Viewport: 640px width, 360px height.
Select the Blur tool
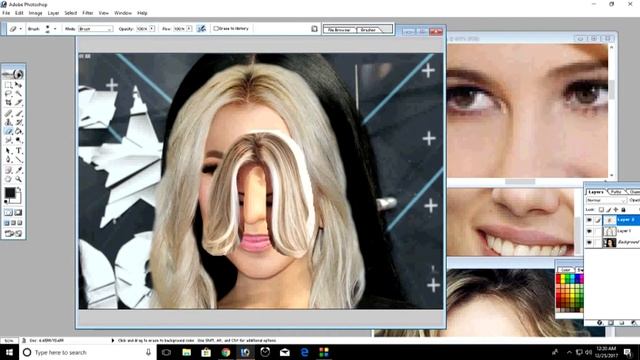pos(8,140)
